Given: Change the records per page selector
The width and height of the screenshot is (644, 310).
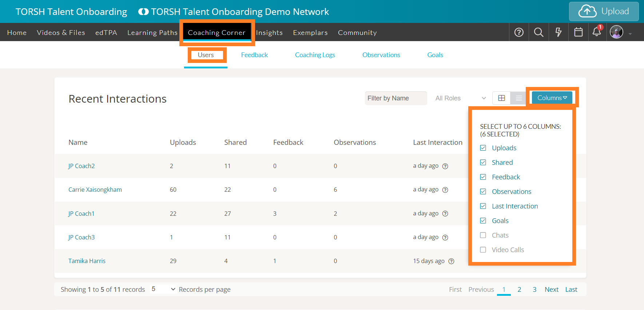Looking at the screenshot, I should tap(163, 289).
